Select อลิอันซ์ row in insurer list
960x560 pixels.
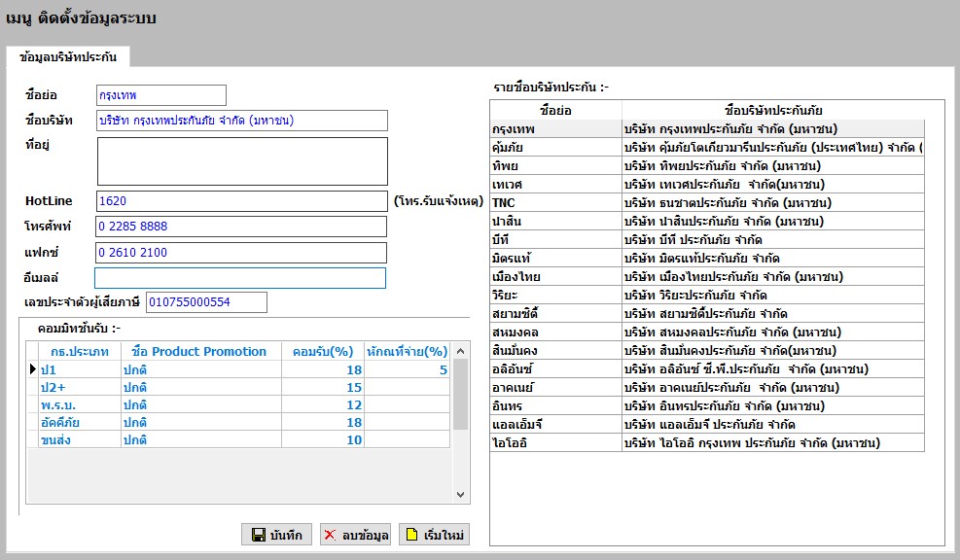[707, 368]
